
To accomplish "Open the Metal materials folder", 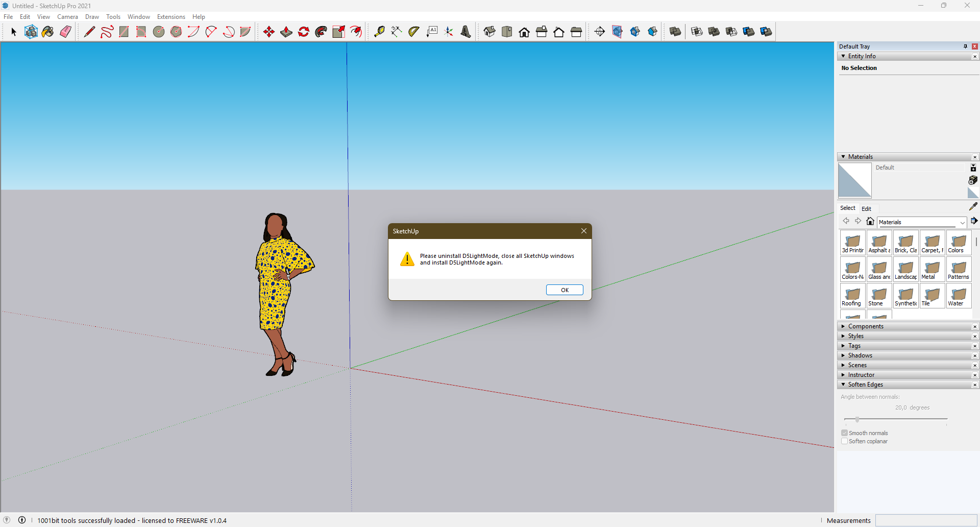I will point(932,269).
